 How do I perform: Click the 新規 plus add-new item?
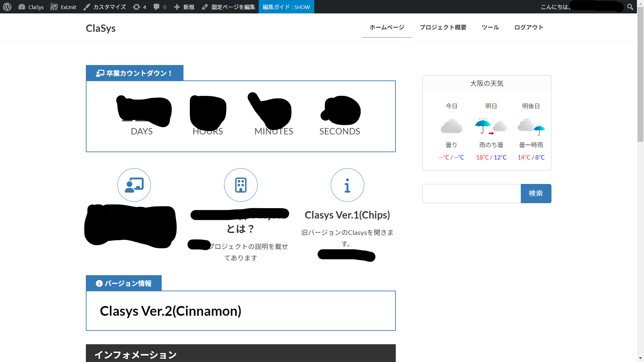[184, 7]
